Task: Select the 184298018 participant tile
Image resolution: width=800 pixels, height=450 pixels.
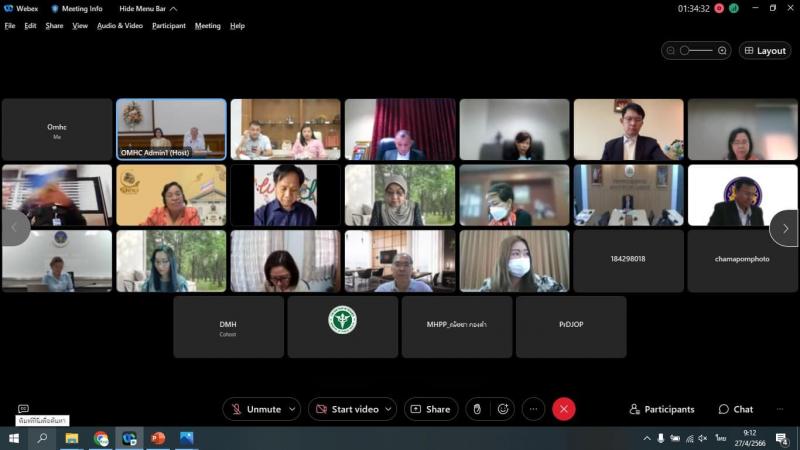Action: (x=628, y=261)
